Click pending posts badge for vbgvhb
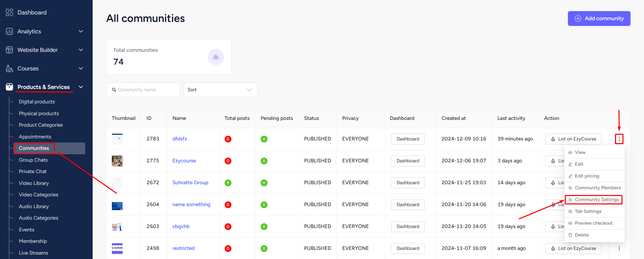The width and height of the screenshot is (644, 259). 264,227
